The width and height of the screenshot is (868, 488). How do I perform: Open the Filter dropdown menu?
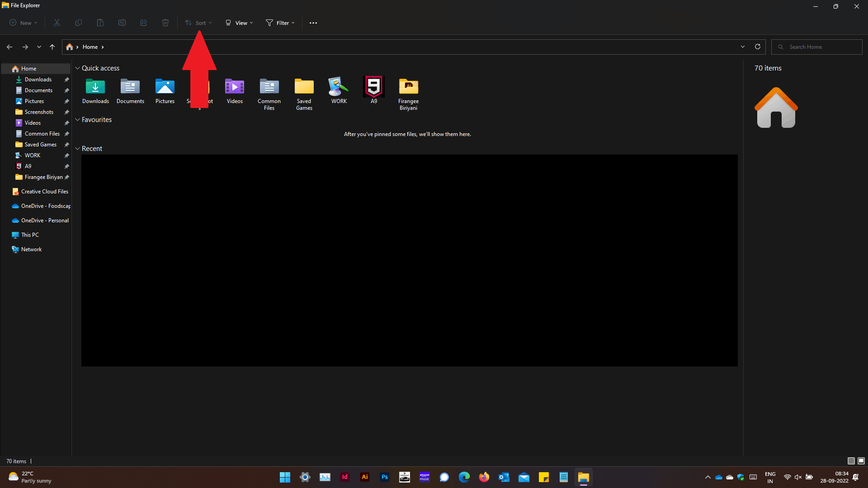(280, 23)
